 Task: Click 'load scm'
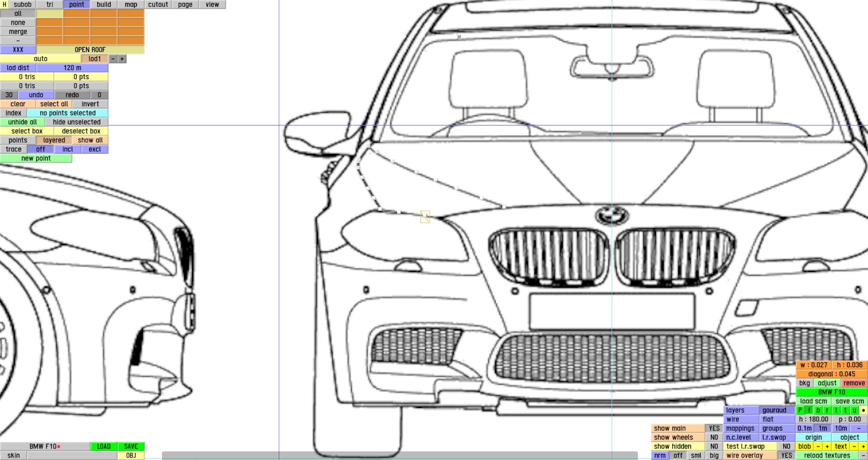[814, 401]
